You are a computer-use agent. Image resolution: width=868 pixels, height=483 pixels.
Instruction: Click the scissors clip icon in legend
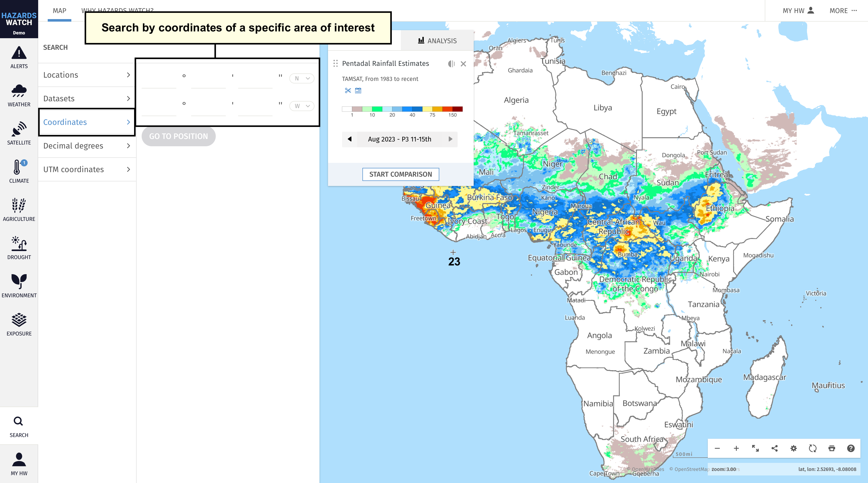click(x=348, y=91)
